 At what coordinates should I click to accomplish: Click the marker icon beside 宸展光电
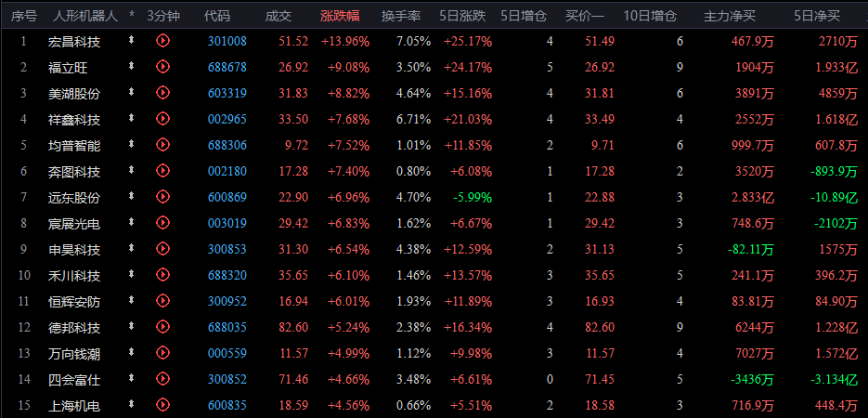131,221
